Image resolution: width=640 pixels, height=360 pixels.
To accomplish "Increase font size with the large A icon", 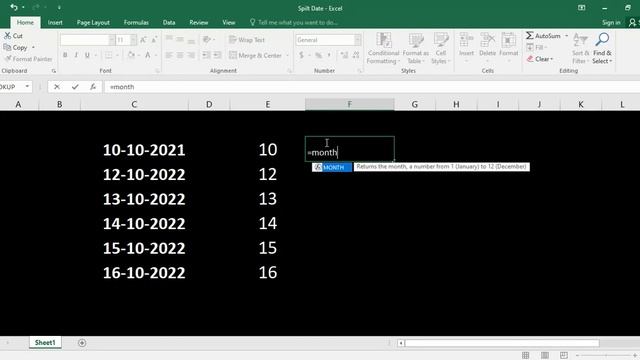I will [143, 40].
